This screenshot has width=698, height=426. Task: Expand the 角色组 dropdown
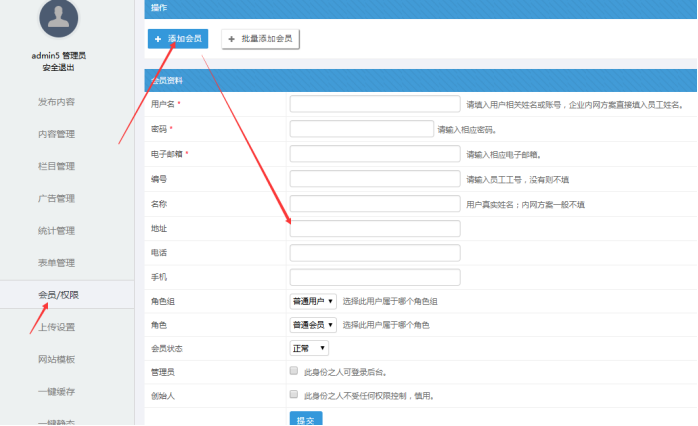tap(313, 301)
